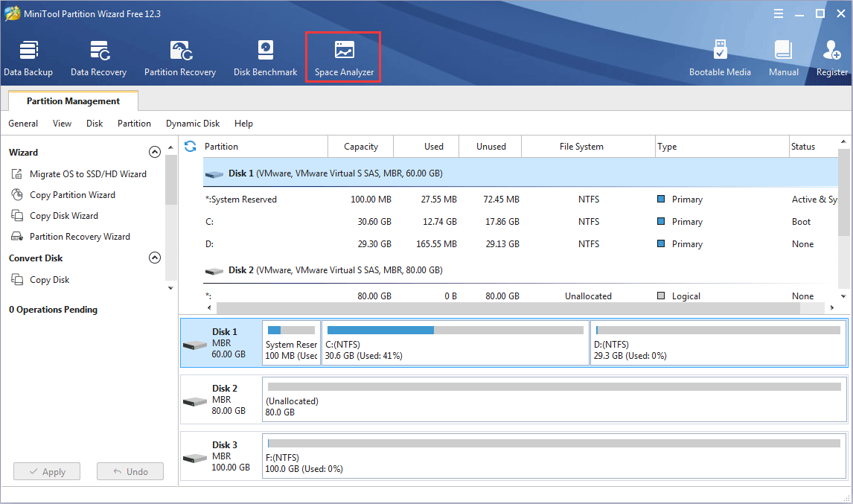Open the View menu
Screen dimensions: 853x504
coord(62,124)
